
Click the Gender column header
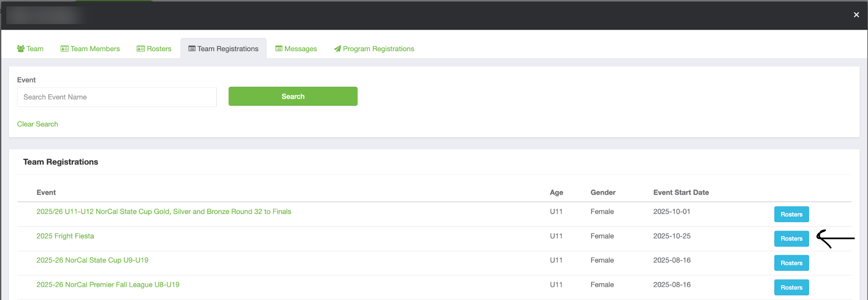point(603,193)
